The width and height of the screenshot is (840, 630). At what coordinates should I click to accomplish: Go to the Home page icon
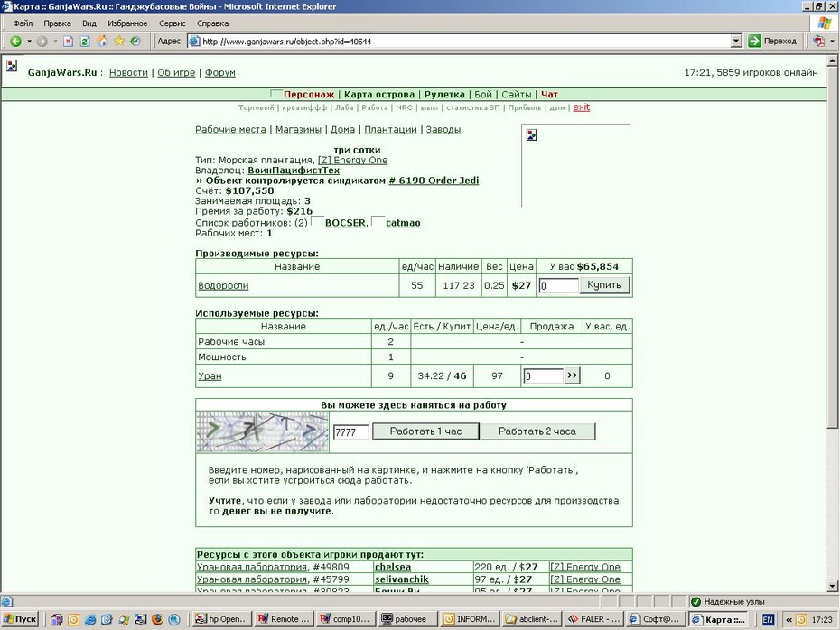[x=102, y=42]
